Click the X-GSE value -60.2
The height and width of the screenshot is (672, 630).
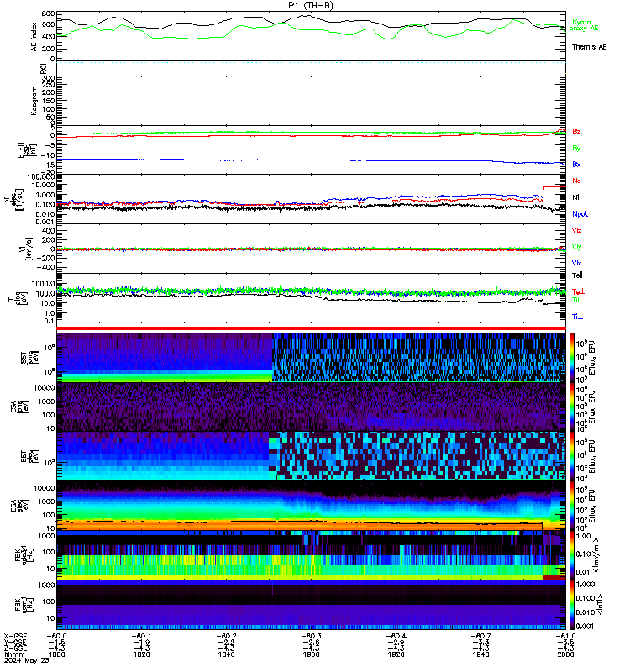[x=226, y=636]
